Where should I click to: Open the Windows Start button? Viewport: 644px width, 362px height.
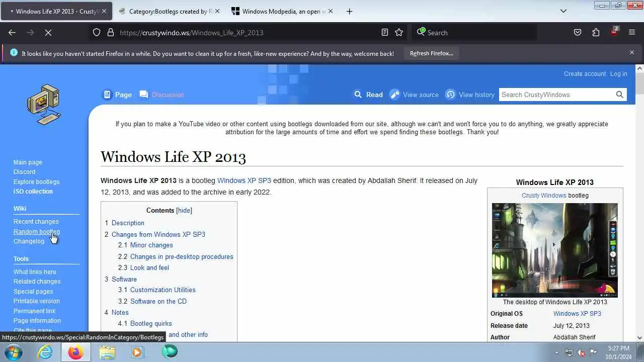pos(14,352)
